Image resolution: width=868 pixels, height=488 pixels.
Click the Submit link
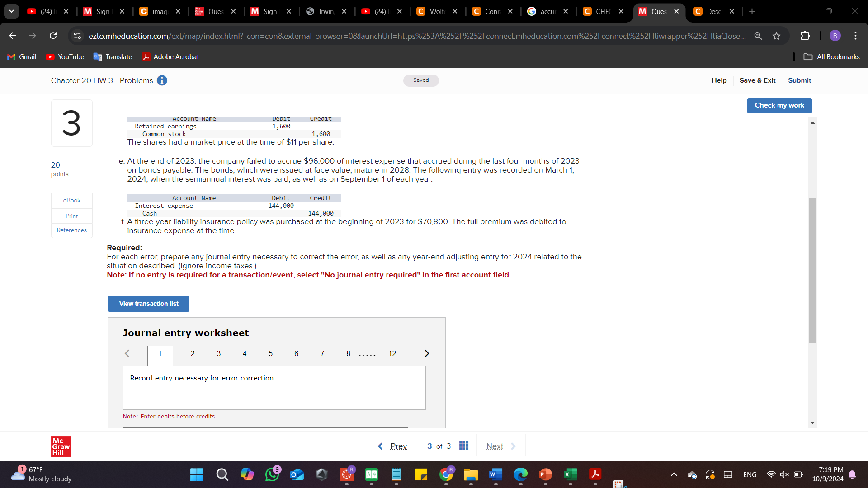tap(799, 80)
